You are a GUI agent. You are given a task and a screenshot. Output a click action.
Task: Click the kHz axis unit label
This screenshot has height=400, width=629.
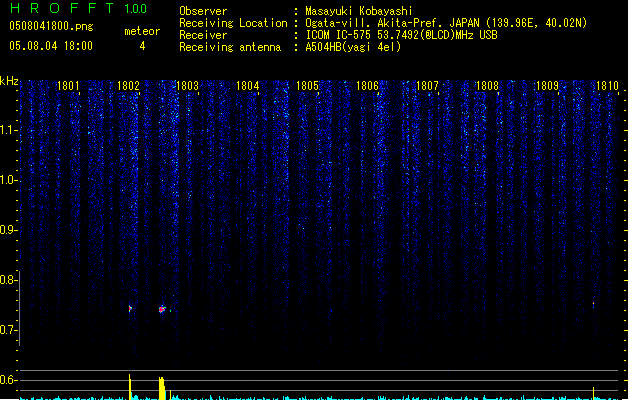tap(9, 81)
